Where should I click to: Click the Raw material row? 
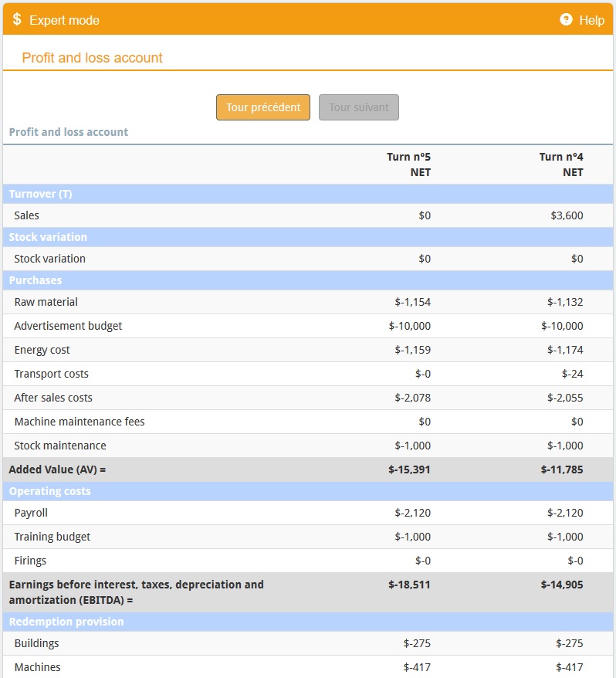308,302
